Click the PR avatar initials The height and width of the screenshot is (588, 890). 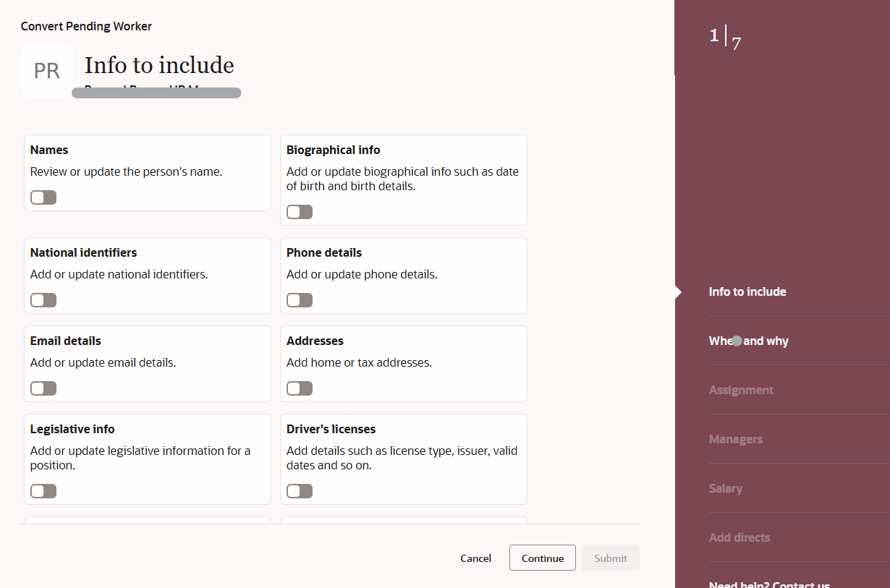(x=47, y=71)
